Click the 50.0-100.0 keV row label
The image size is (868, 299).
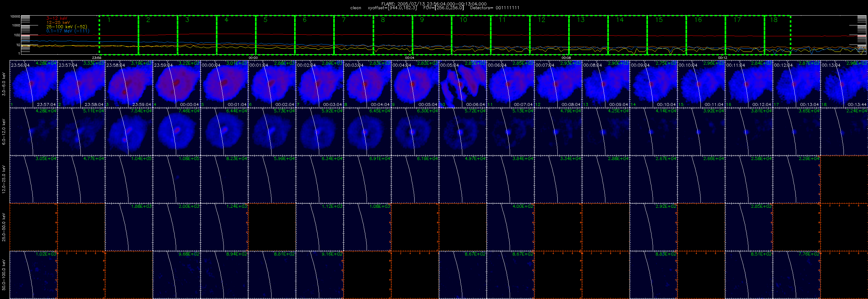click(4, 275)
